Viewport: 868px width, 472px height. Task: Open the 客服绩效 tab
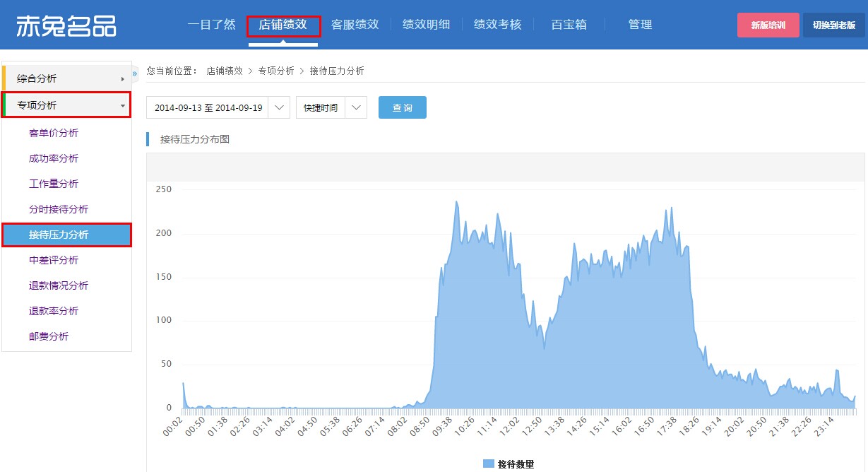(x=355, y=25)
